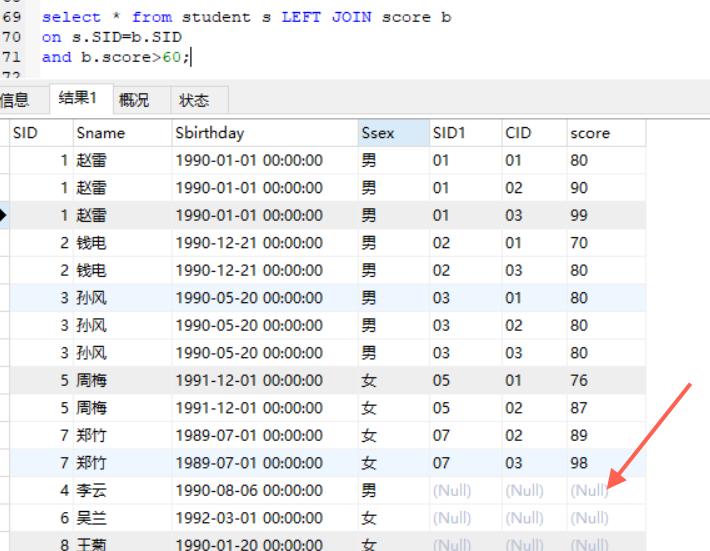Click line number 71 in gutter
The height and width of the screenshot is (551, 710).
tap(12, 57)
